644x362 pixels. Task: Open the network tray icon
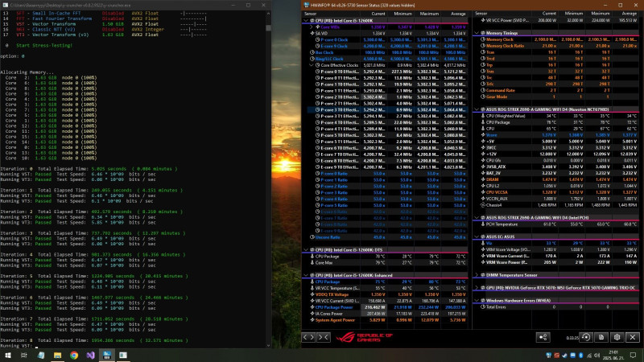[589, 356]
